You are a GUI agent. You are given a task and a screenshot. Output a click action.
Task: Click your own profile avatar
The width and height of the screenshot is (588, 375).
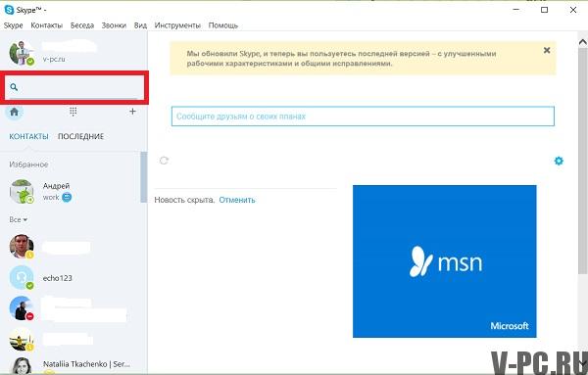pos(22,53)
